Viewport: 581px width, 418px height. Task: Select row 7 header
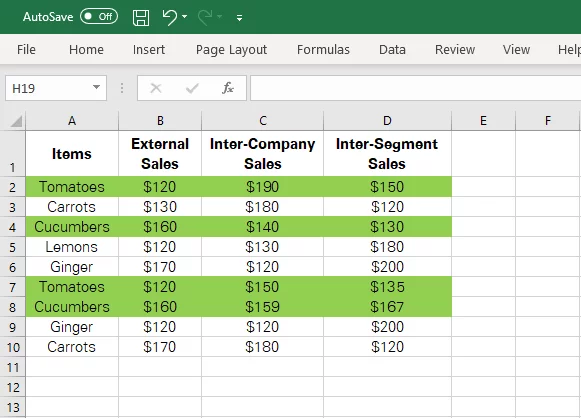13,287
